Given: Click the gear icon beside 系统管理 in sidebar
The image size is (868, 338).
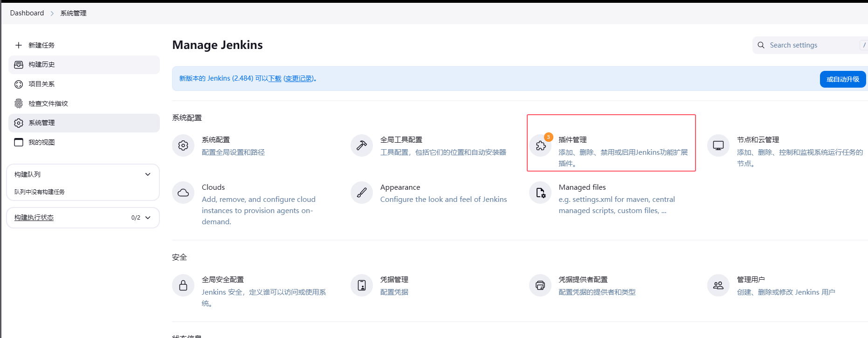Looking at the screenshot, I should [19, 123].
